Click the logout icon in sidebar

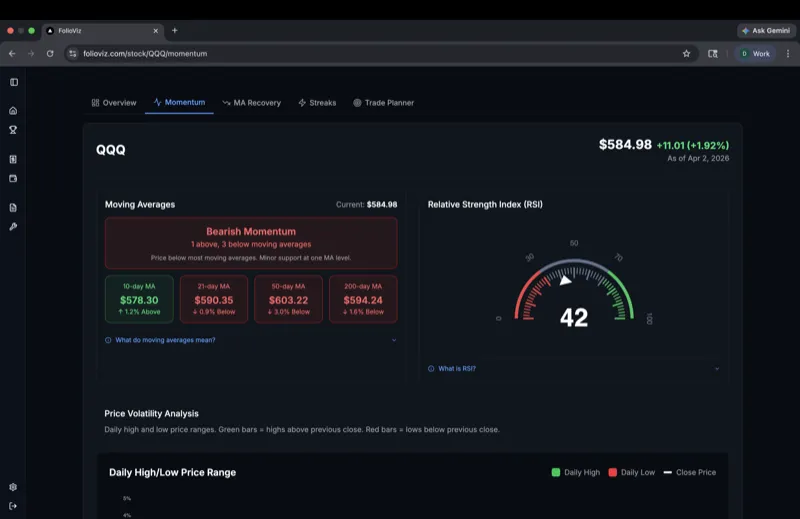pos(13,506)
